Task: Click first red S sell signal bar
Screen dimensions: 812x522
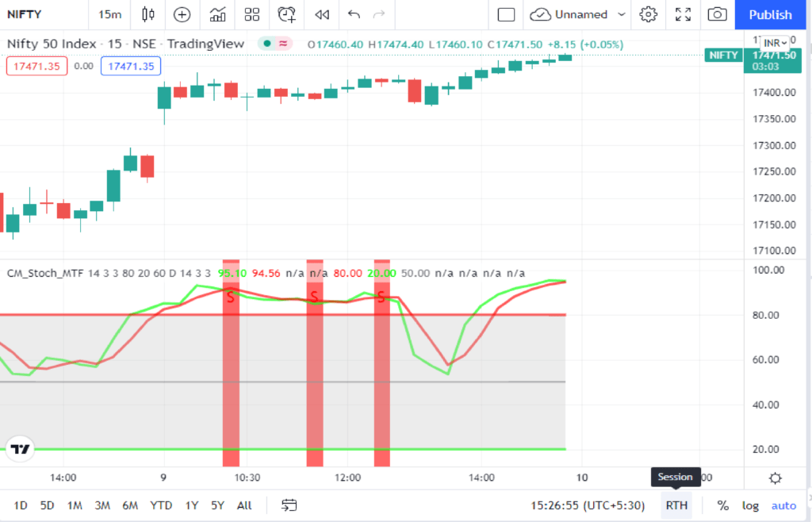Action: [x=231, y=363]
